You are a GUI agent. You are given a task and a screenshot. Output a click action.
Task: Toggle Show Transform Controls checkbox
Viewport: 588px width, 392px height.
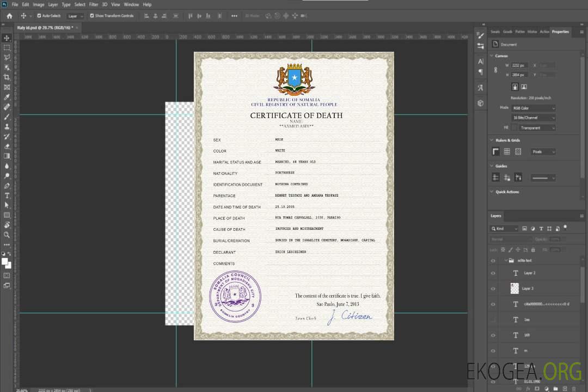point(92,16)
